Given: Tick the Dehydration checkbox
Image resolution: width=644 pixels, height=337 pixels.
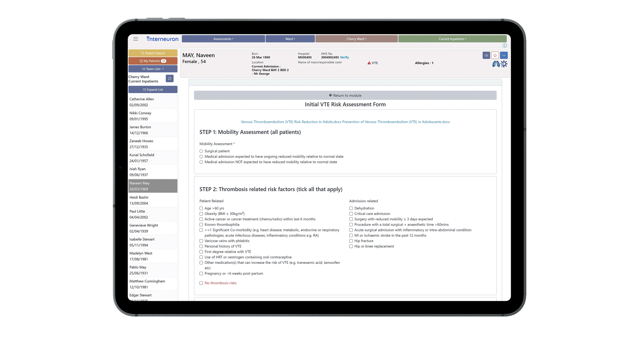Looking at the screenshot, I should [x=351, y=208].
